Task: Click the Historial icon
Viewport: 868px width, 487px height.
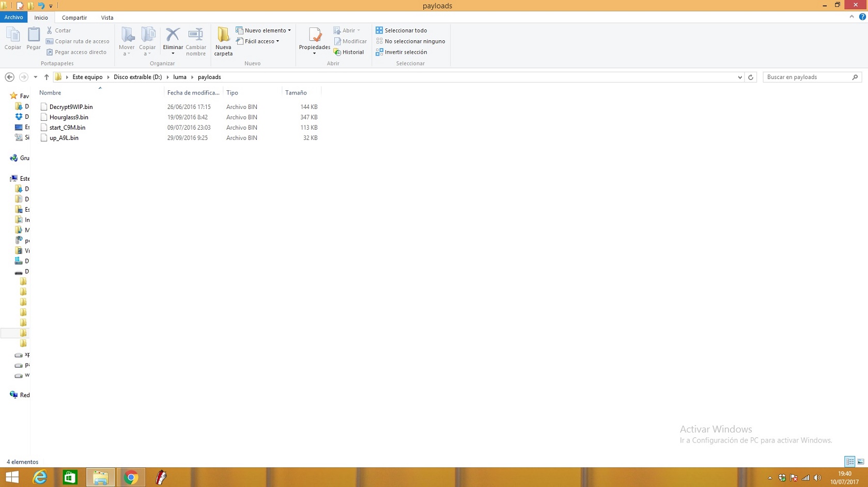Action: pyautogui.click(x=337, y=52)
